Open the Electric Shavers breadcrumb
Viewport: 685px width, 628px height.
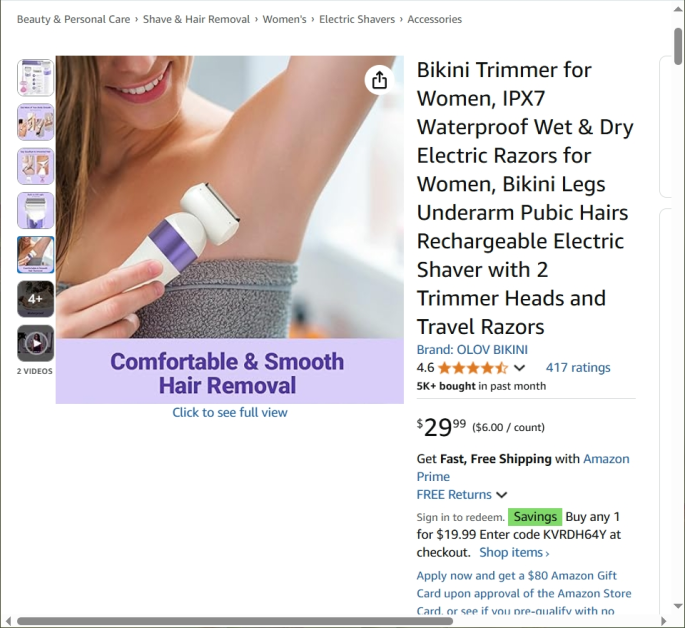[356, 19]
